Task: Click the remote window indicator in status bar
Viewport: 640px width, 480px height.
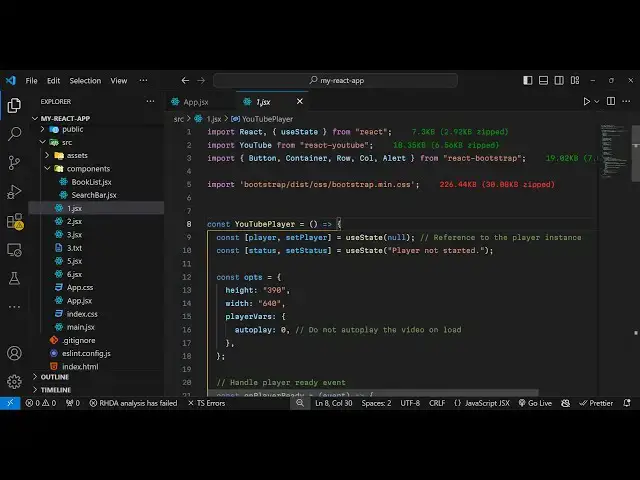Action: 10,403
